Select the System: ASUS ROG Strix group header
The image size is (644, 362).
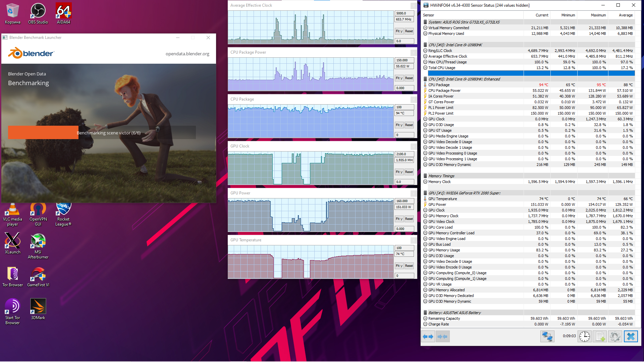[528, 22]
